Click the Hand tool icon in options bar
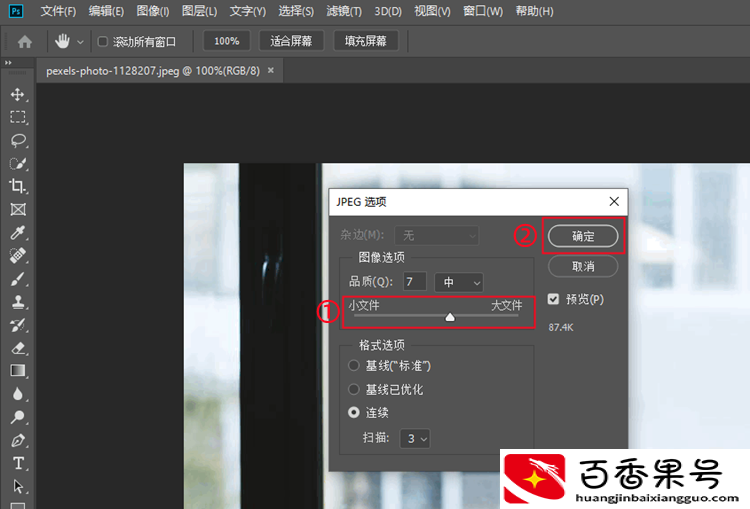Image resolution: width=750 pixels, height=509 pixels. (x=62, y=42)
